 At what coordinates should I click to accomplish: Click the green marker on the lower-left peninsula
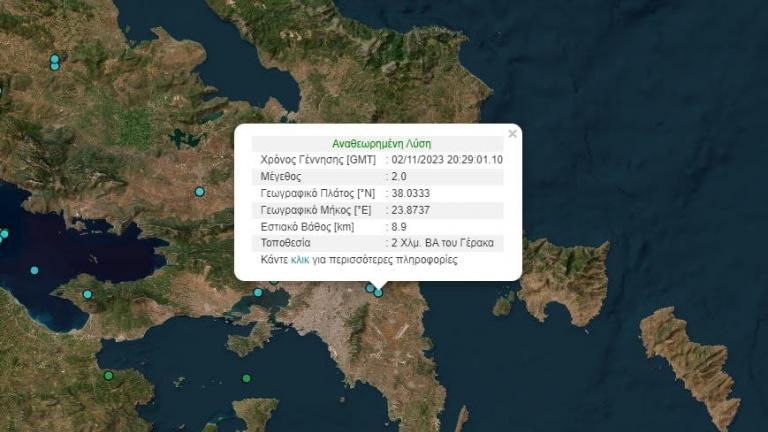tap(108, 375)
